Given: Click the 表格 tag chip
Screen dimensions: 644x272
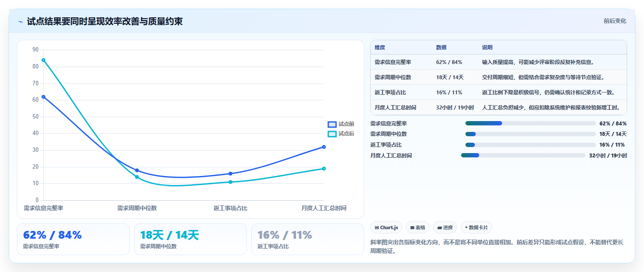Looking at the screenshot, I should click(x=417, y=227).
